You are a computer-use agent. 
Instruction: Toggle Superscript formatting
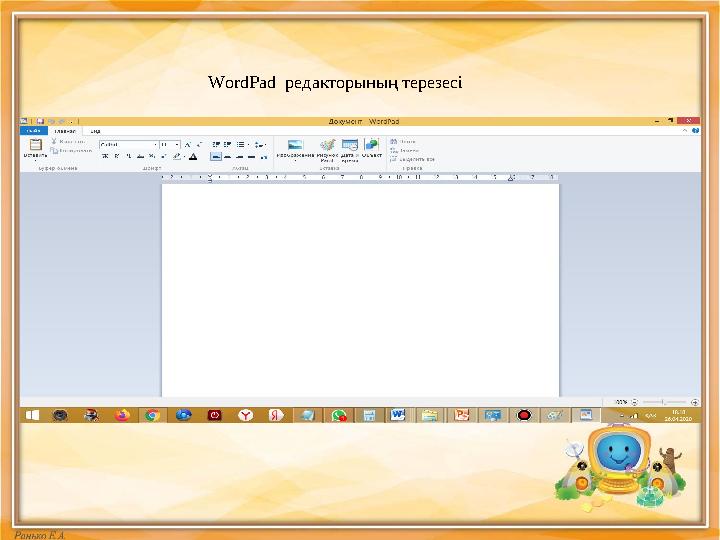point(163,157)
